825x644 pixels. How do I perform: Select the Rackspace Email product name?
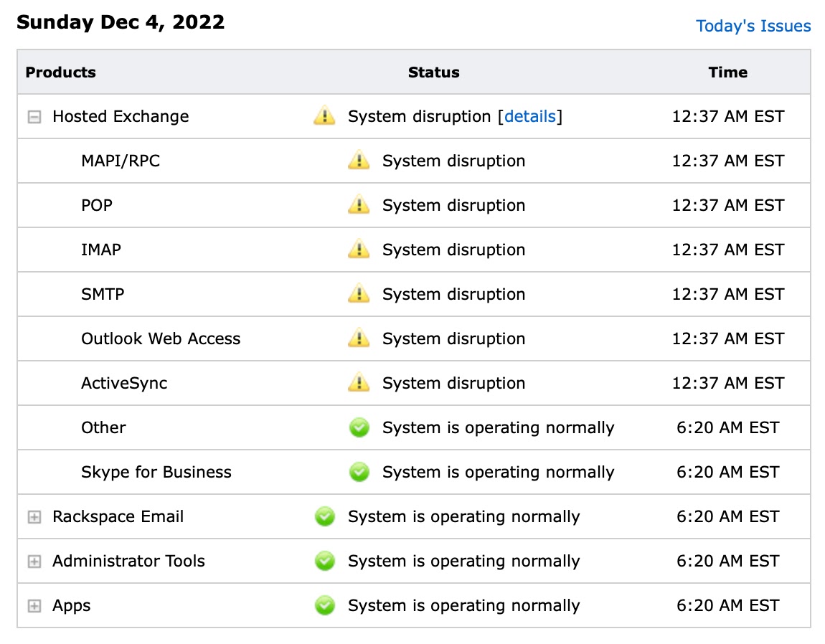click(x=118, y=516)
